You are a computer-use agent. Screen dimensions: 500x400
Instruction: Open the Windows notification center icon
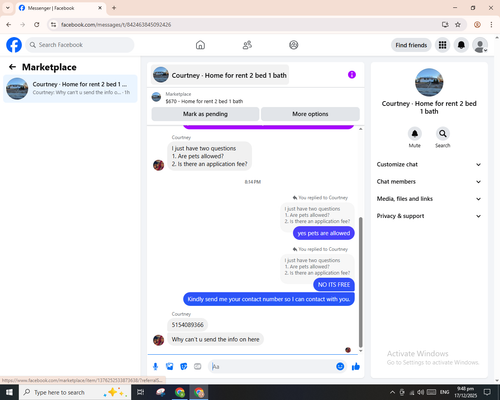(x=487, y=392)
